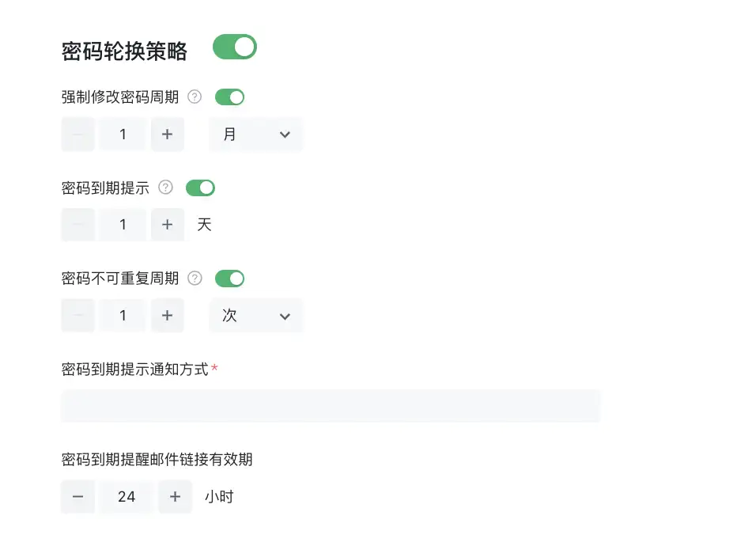This screenshot has height=546, width=756.
Task: Toggle the 密码不可重复周期 switch
Action: (229, 279)
